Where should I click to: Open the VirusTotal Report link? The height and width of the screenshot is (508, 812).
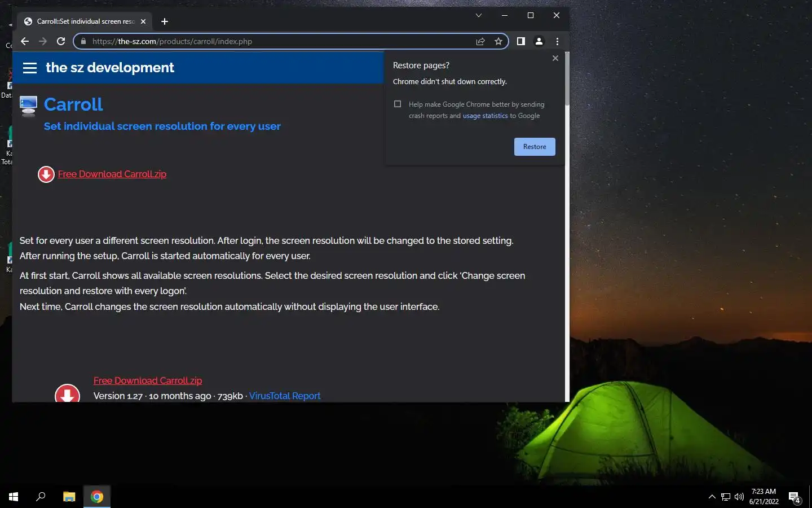285,396
